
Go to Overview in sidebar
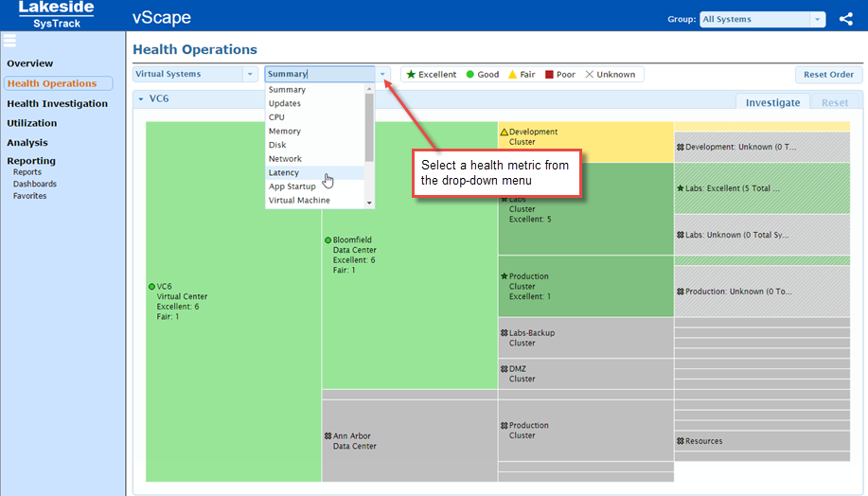(30, 63)
